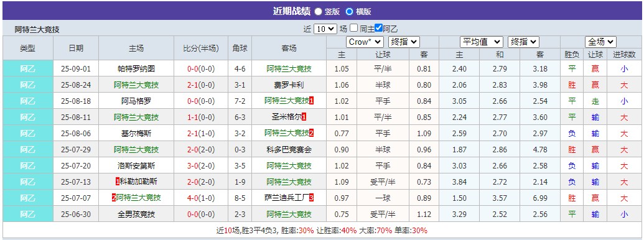Image resolution: width=644 pixels, height=240 pixels.
Task: Click the 胜 result on 25-07-29
Action: (x=572, y=149)
